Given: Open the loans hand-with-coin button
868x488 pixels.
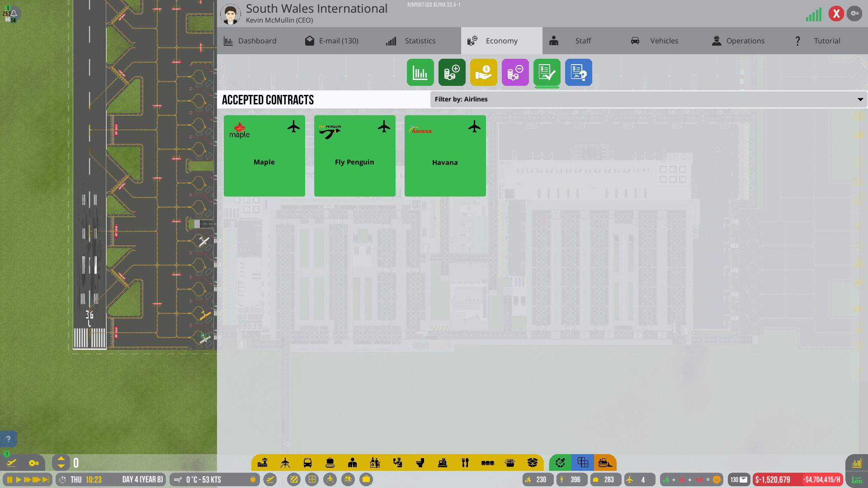Looking at the screenshot, I should click(483, 72).
